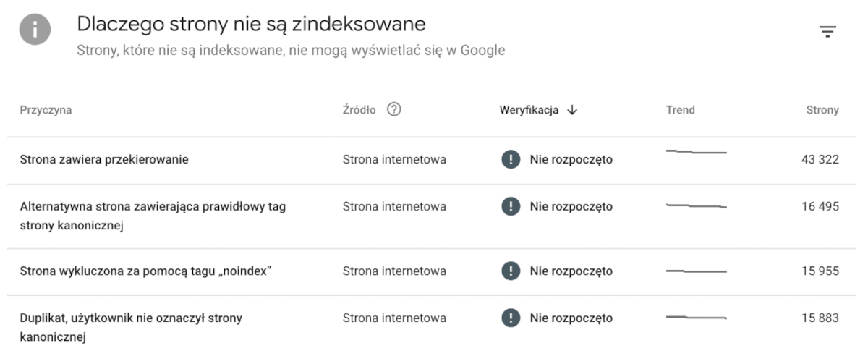Open the "Strona zawiera przekierowanie" row

point(104,160)
